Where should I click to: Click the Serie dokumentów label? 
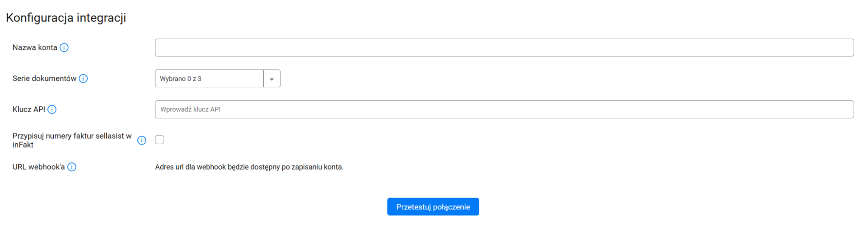click(44, 79)
